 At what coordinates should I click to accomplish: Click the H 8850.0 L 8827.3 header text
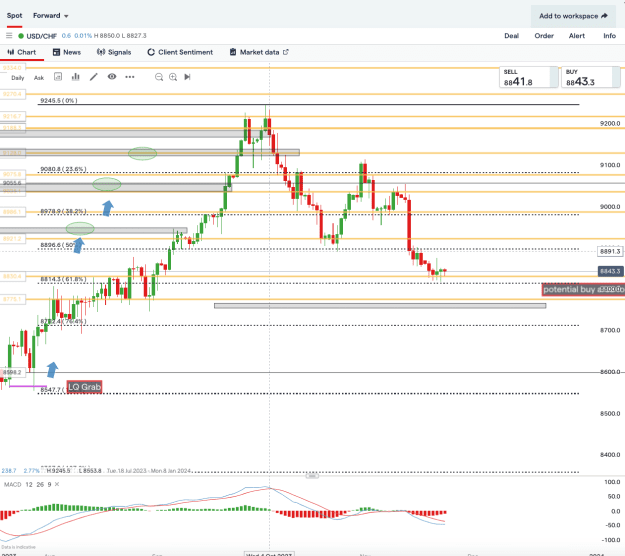[x=120, y=36]
